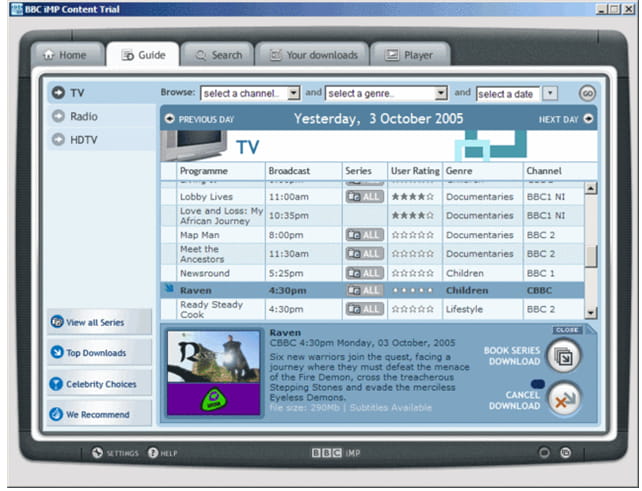The height and width of the screenshot is (491, 642).
Task: Click Lifestyle genre for Ready Steady Cook
Action: point(464,309)
